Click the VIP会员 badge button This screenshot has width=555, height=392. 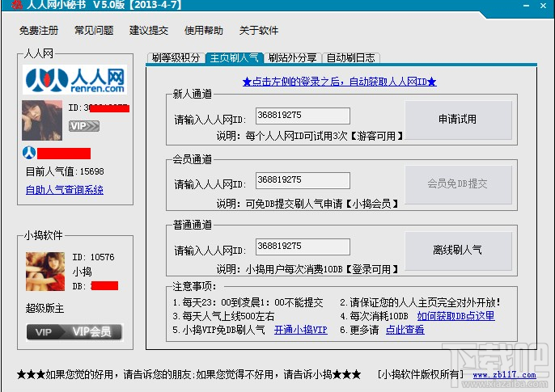tap(75, 332)
